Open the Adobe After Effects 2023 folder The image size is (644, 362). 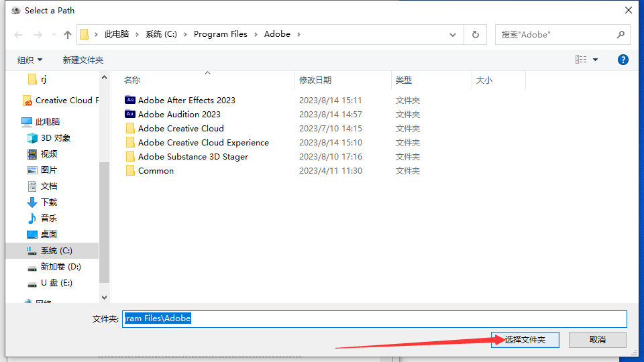[186, 100]
